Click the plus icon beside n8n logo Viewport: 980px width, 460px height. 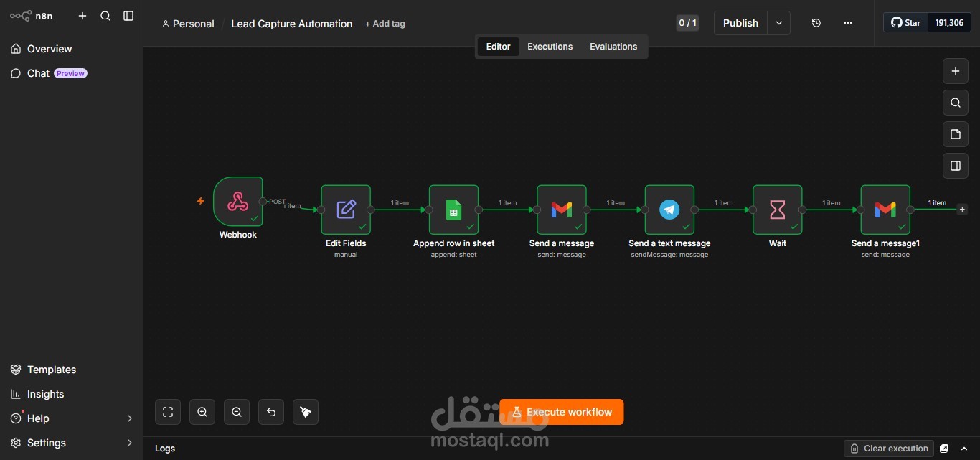(x=83, y=16)
